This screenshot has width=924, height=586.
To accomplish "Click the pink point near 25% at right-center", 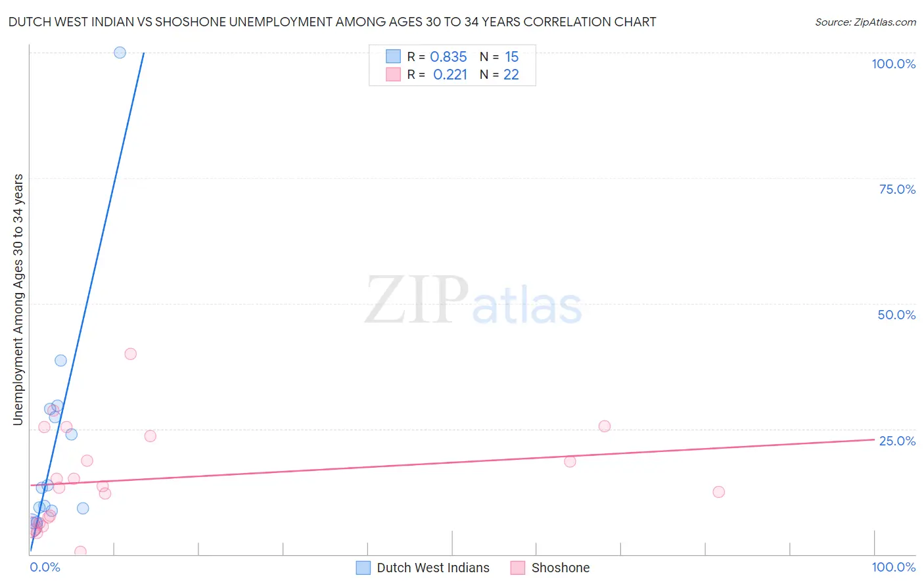I will coord(605,426).
